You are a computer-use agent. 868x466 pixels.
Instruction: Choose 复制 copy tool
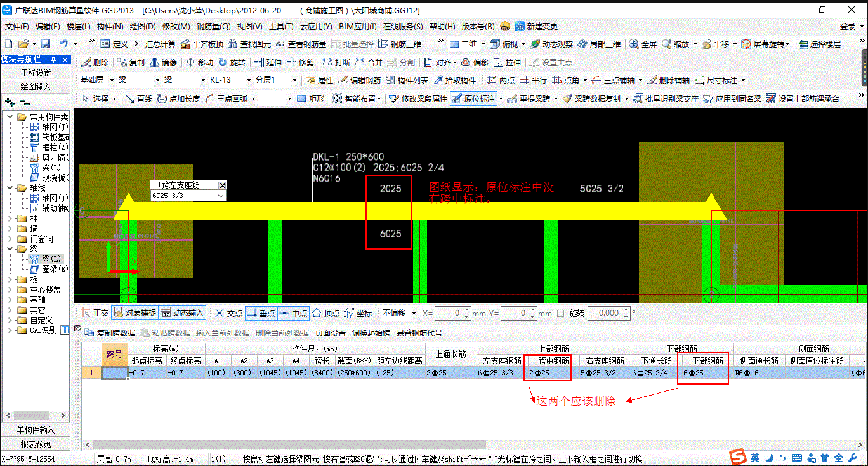tap(131, 62)
